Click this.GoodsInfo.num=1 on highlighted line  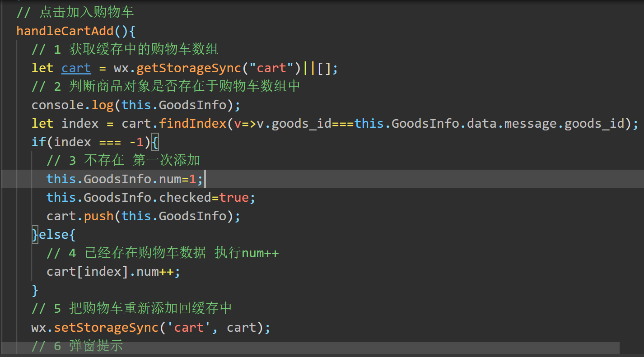coord(125,179)
